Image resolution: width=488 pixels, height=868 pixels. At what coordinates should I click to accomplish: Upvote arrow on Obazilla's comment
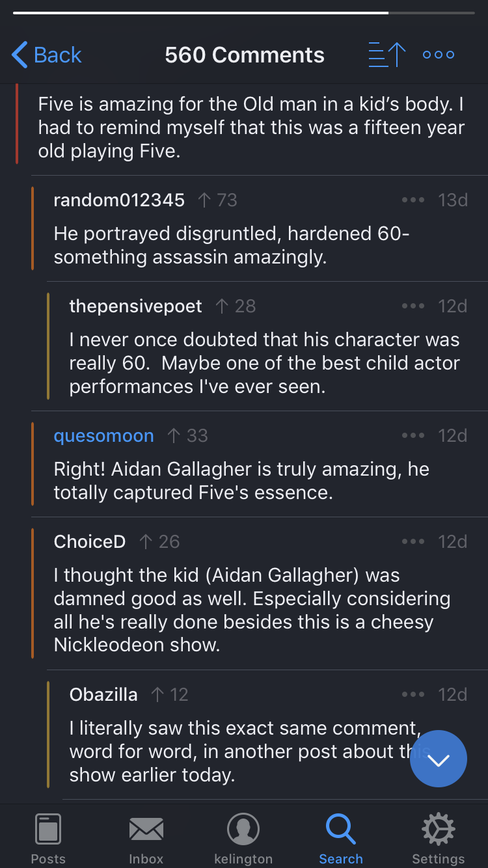coord(157,695)
